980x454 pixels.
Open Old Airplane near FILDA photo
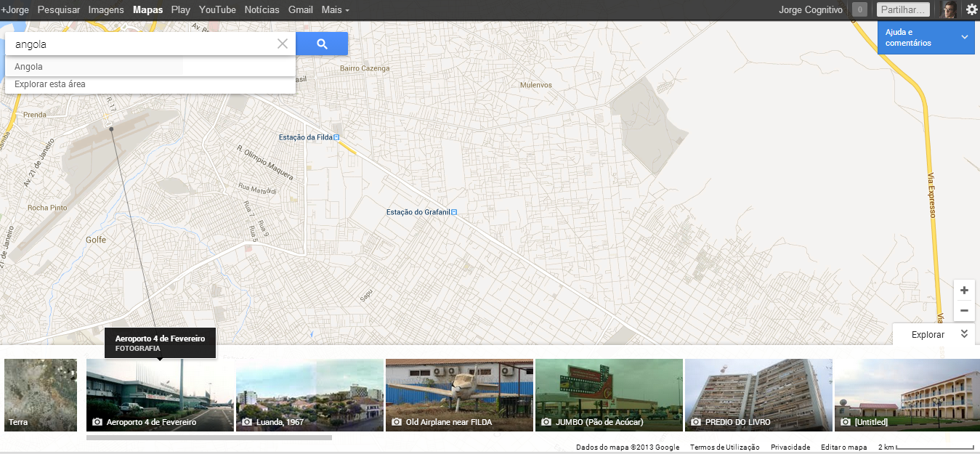[x=459, y=395]
